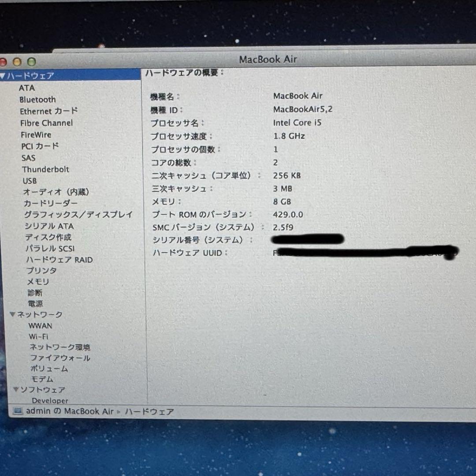Click the ハードウェア UUID label
This screenshot has width=476, height=476.
(190, 253)
